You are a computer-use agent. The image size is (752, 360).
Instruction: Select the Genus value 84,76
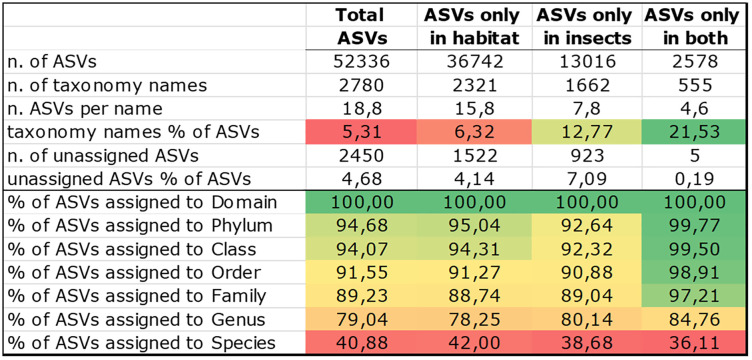[694, 319]
